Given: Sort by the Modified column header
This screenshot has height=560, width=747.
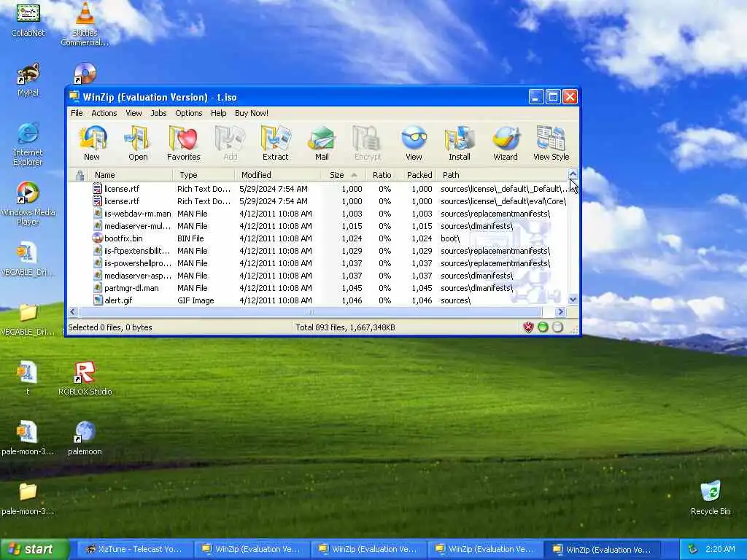Looking at the screenshot, I should (278, 175).
